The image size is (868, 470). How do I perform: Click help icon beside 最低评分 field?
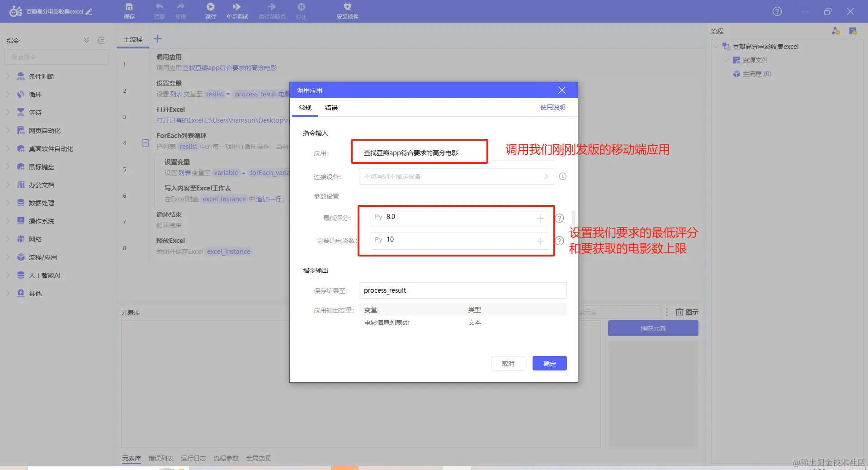pos(560,218)
